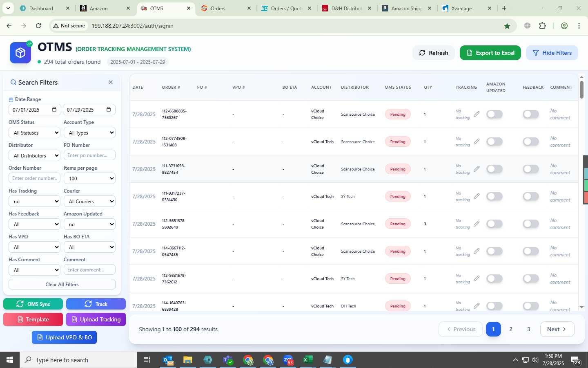
Task: Go back using browser back arrow
Action: [x=9, y=26]
